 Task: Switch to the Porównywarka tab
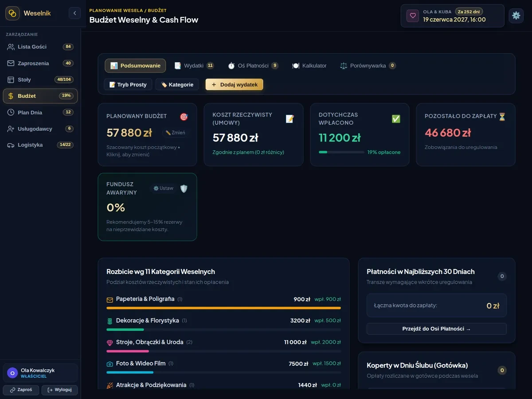(368, 66)
